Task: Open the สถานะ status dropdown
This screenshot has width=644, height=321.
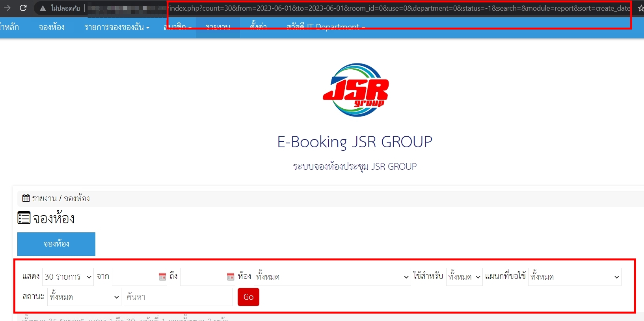Action: tap(84, 297)
